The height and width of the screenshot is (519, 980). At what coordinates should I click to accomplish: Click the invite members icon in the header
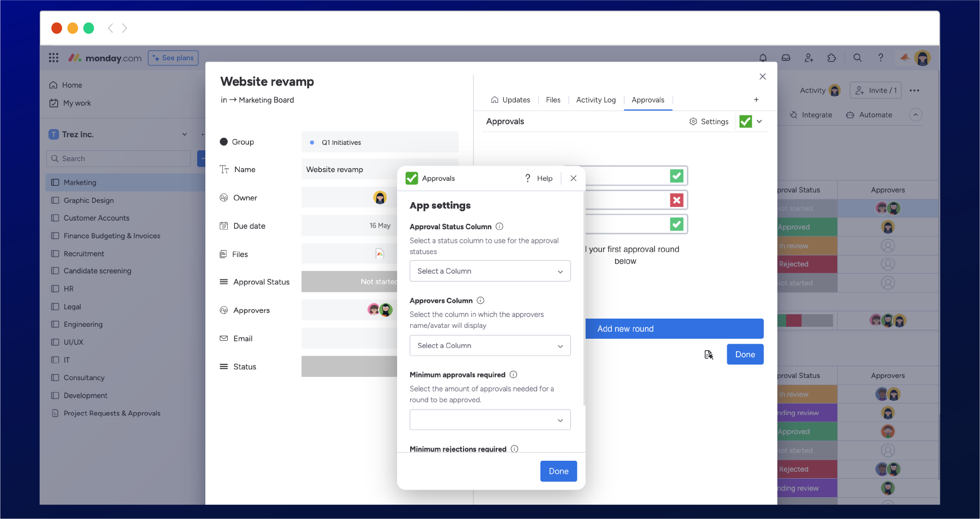(x=809, y=57)
